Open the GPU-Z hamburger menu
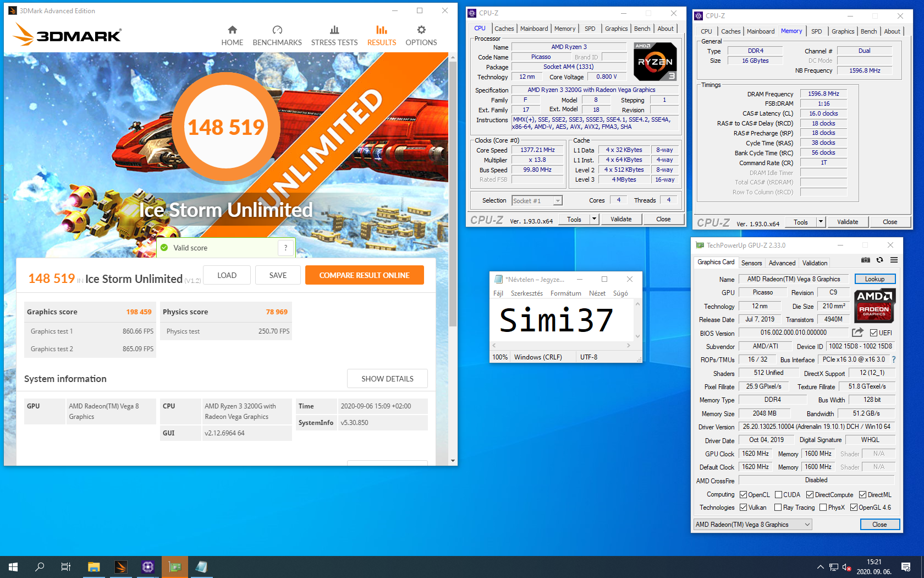The height and width of the screenshot is (578, 924). coord(894,260)
